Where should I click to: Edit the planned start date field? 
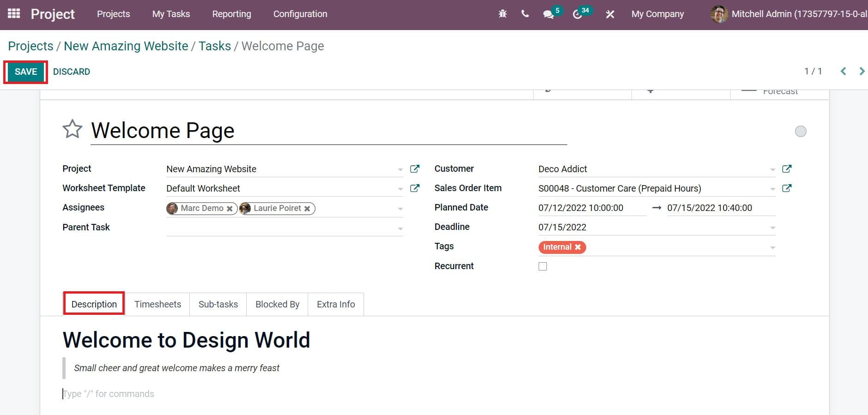coord(592,208)
